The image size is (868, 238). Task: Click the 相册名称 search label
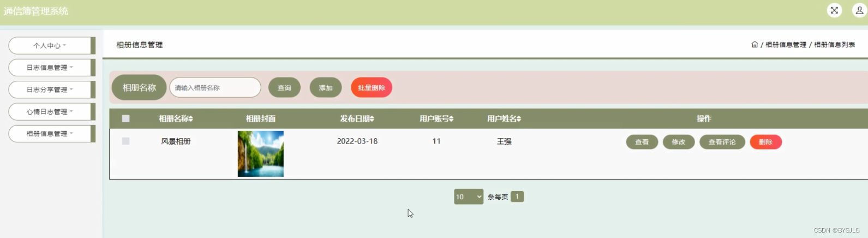coord(139,87)
